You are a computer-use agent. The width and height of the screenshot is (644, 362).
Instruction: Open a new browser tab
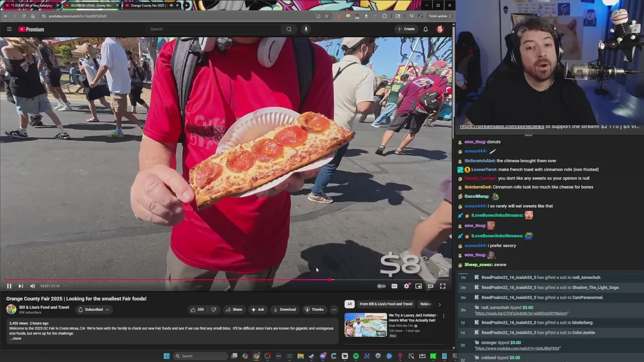point(187,5)
